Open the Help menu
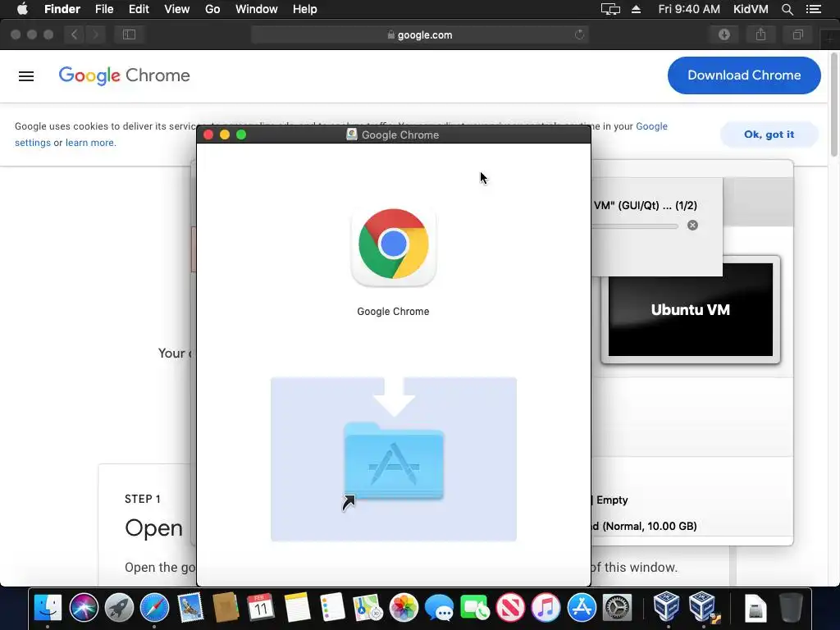Viewport: 840px width, 630px height. click(305, 9)
